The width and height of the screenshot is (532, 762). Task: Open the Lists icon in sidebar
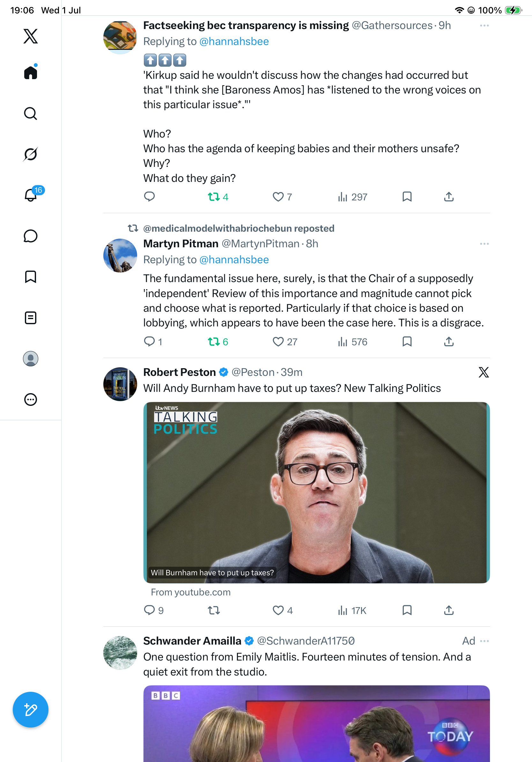coord(31,317)
